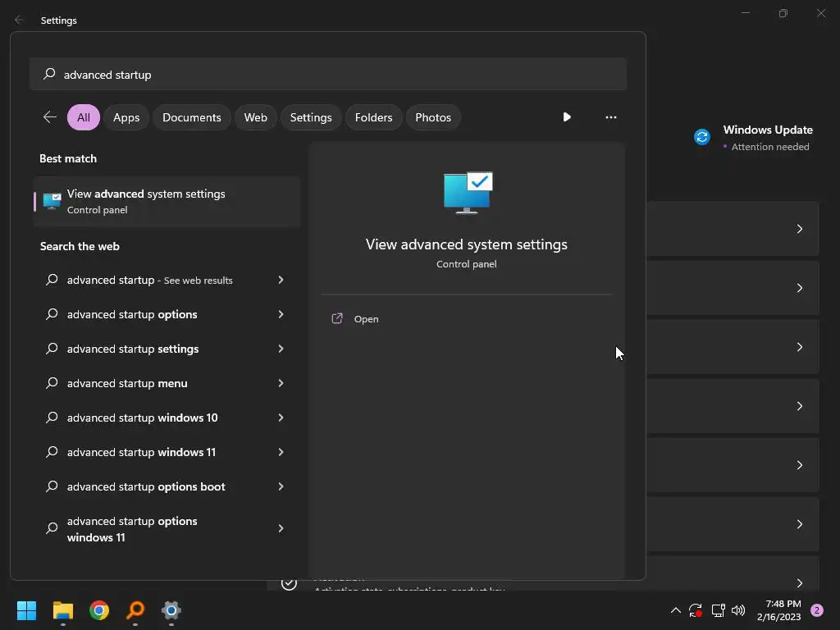Click the Settings gear taskbar icon
The width and height of the screenshot is (840, 630).
[x=171, y=610]
